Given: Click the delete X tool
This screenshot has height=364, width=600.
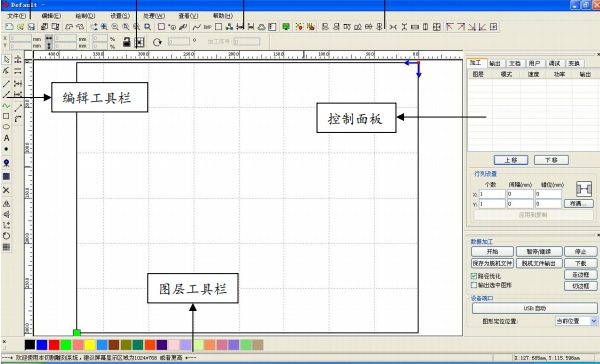Looking at the screenshot, I should point(6,190).
